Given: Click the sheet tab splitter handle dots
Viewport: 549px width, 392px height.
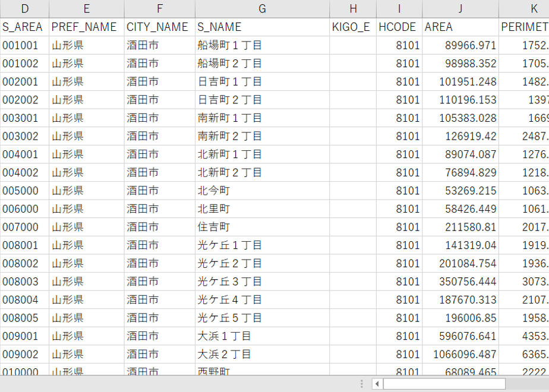Looking at the screenshot, I should click(x=362, y=384).
